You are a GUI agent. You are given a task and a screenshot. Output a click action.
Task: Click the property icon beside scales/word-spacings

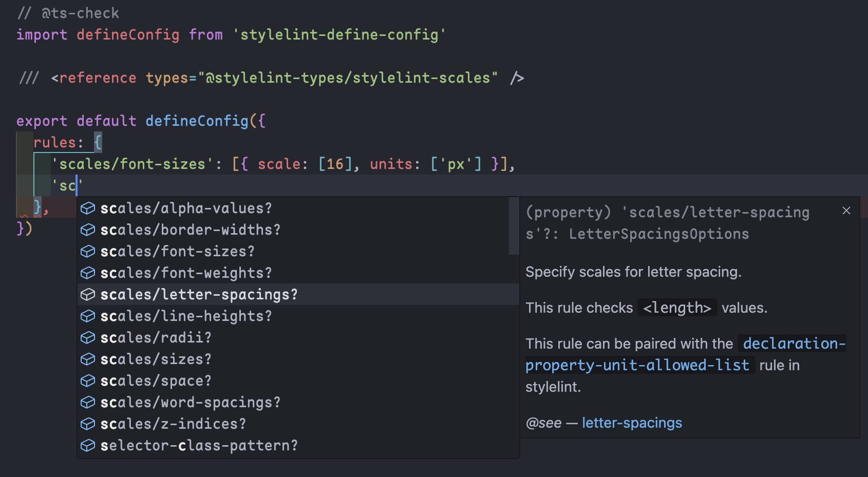click(x=88, y=402)
